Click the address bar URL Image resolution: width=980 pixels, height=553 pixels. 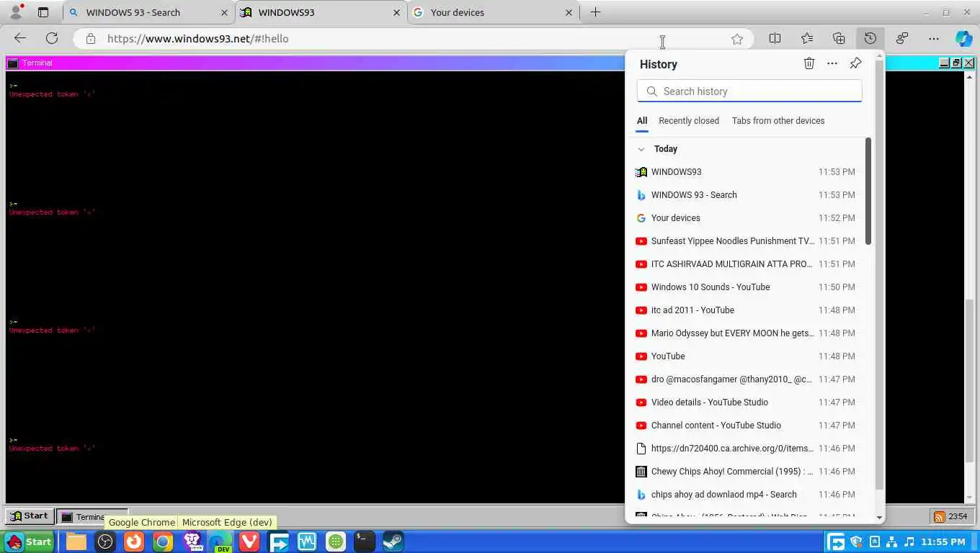198,39
